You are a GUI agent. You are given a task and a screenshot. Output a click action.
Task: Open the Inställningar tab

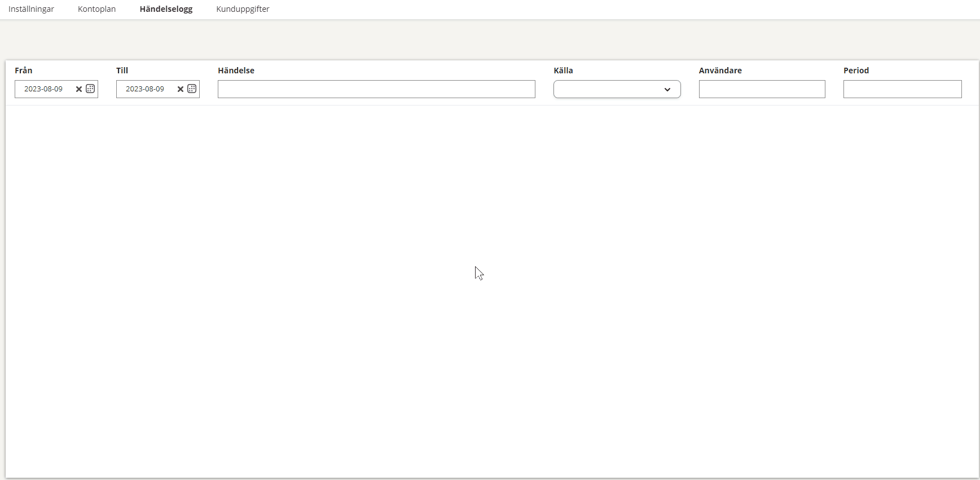tap(31, 9)
